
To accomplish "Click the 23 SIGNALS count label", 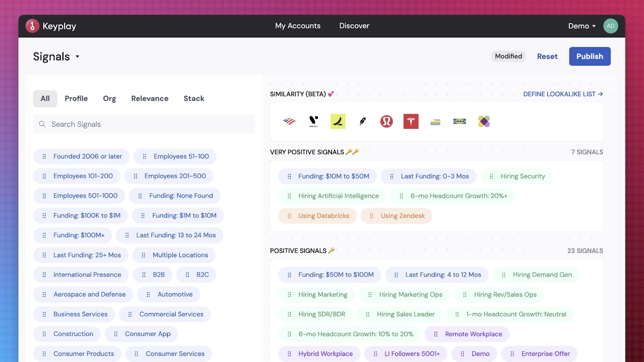I will click(x=585, y=251).
